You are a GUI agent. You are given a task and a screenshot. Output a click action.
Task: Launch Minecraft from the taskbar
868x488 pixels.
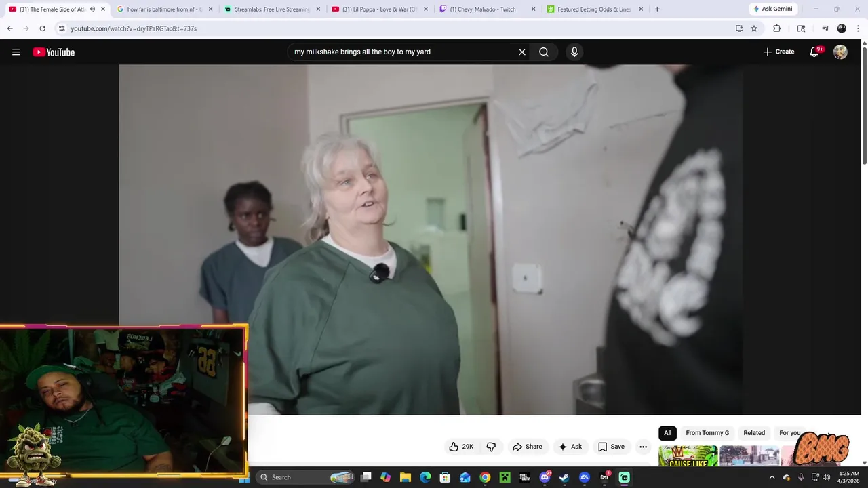coord(505,477)
